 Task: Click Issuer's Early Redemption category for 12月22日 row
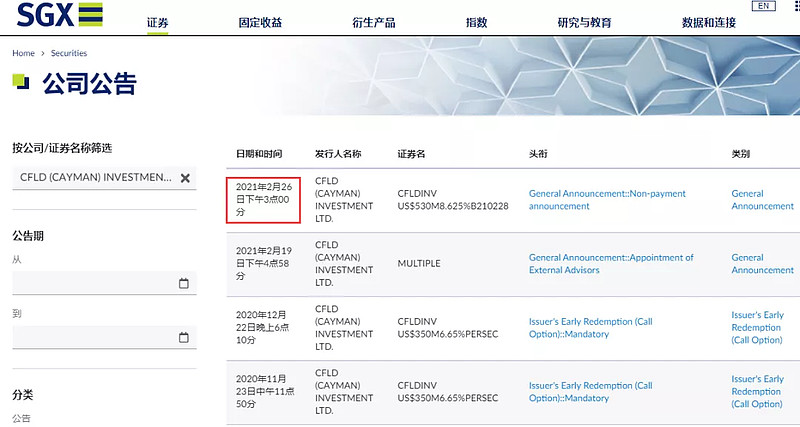coord(757,328)
